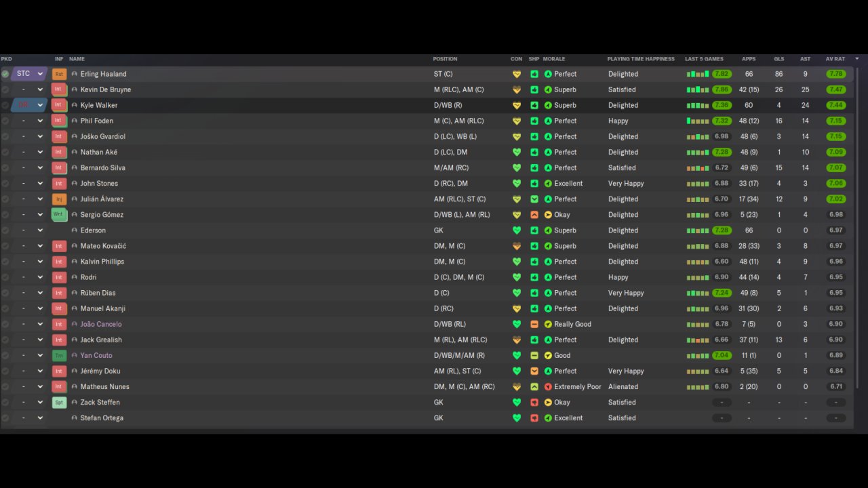This screenshot has width=868, height=488.
Task: Click condition heart icon for Erling Haaland
Action: click(517, 74)
